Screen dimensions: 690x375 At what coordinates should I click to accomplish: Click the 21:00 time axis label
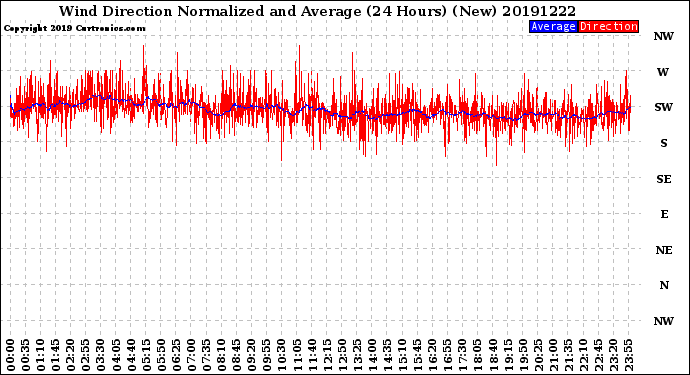coord(553,355)
